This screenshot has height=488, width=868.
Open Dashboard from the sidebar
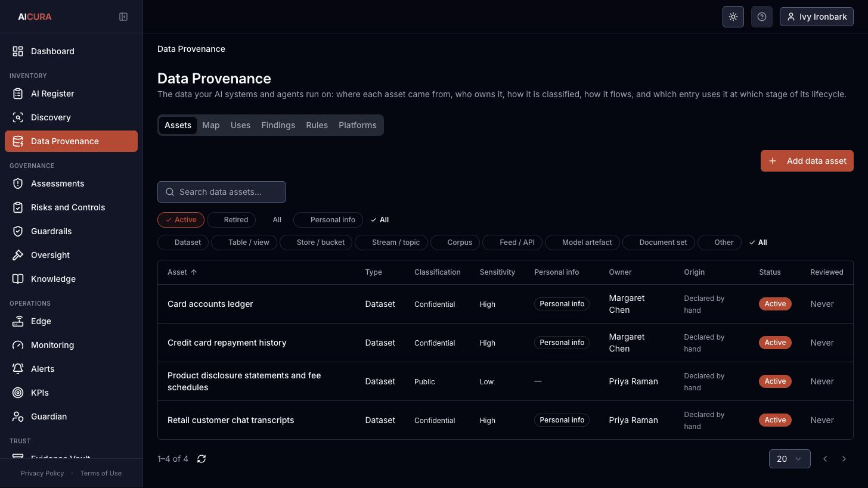[x=71, y=51]
